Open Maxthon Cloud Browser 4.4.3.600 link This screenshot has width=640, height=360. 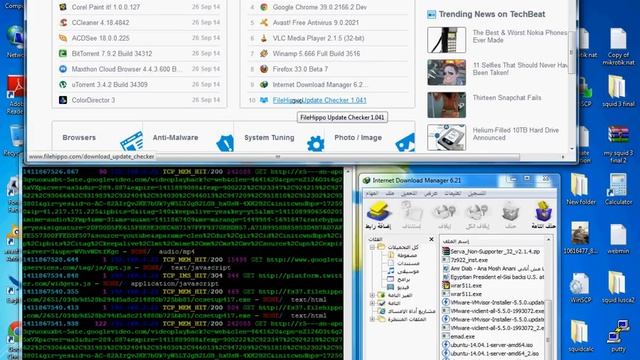click(127, 69)
